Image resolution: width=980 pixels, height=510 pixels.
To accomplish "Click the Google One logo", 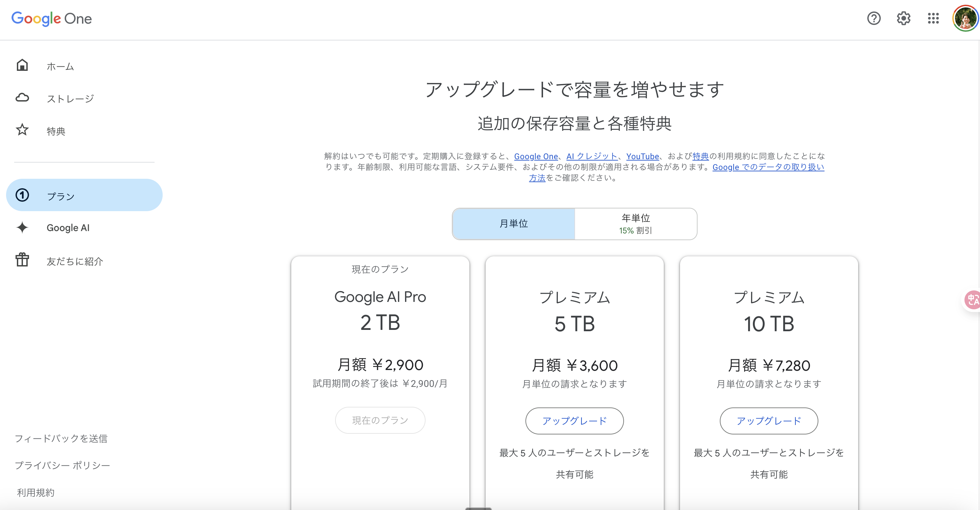I will click(51, 18).
